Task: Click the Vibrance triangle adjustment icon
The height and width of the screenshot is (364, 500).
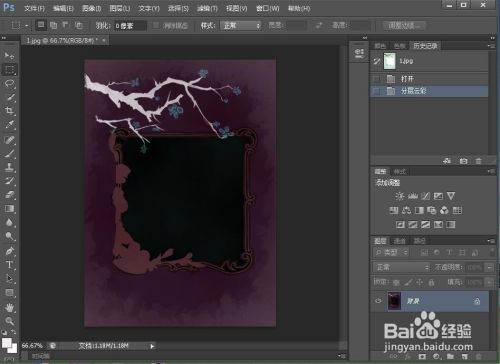Action: point(451,196)
